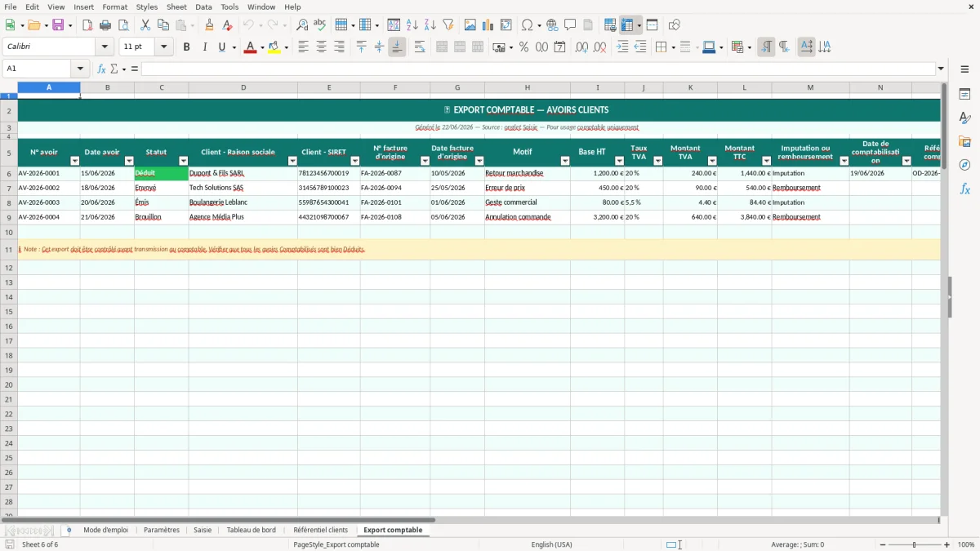The height and width of the screenshot is (551, 980).
Task: Open the Format menu
Action: tap(114, 7)
